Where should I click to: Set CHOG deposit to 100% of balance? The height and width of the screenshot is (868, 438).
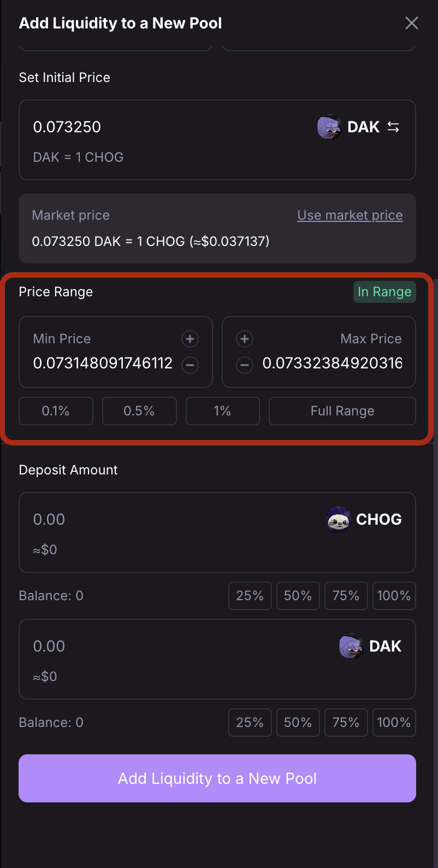point(394,596)
